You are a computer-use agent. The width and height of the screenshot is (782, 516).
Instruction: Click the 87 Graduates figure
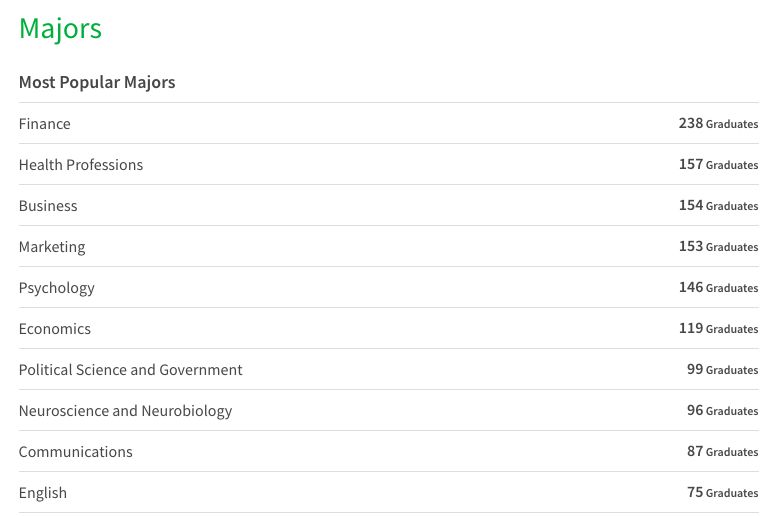tap(722, 452)
